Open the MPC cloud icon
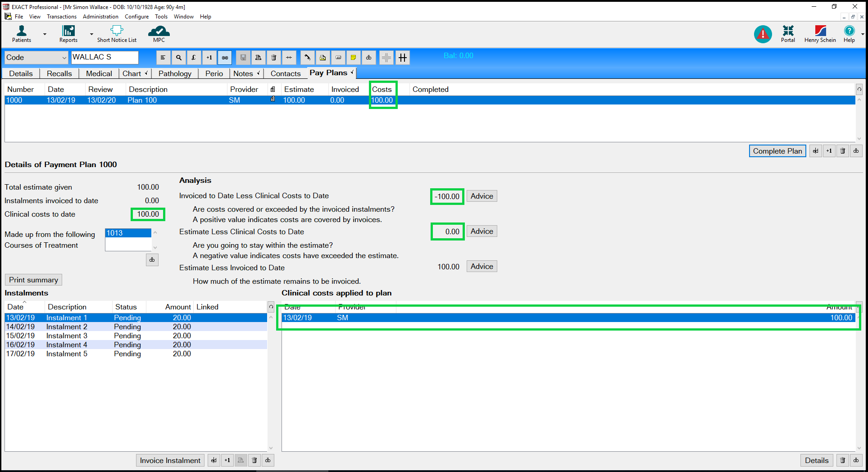Viewport: 868px width, 472px height. (159, 34)
